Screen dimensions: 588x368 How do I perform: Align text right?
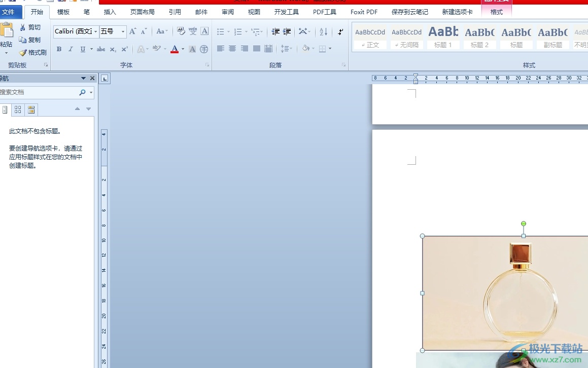pyautogui.click(x=245, y=49)
